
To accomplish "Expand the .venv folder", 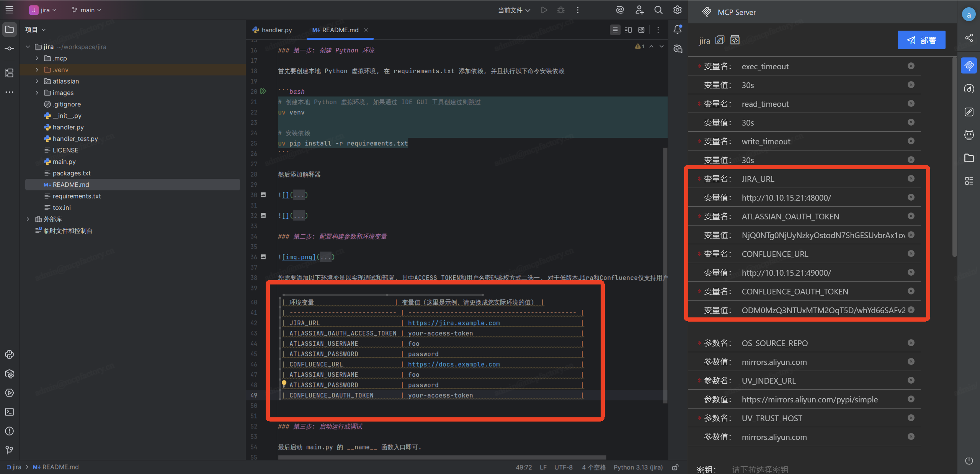I will coord(37,70).
